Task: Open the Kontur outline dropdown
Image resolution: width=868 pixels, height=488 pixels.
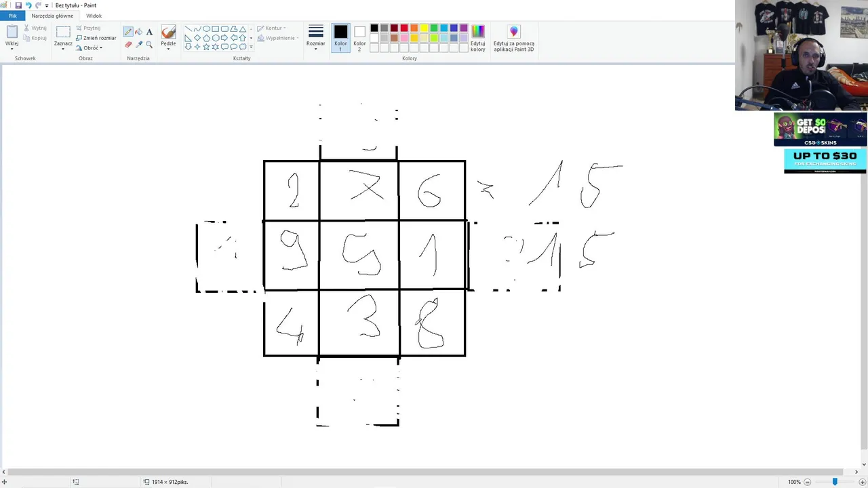Action: click(x=271, y=28)
